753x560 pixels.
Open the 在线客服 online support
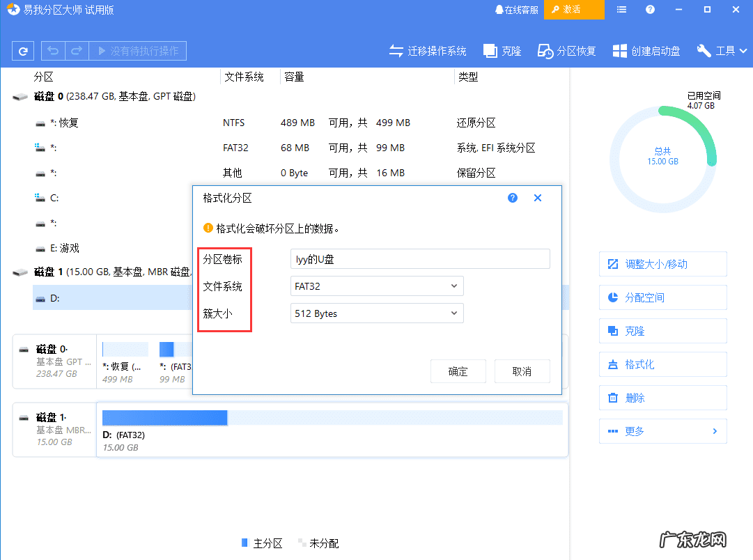(x=516, y=10)
